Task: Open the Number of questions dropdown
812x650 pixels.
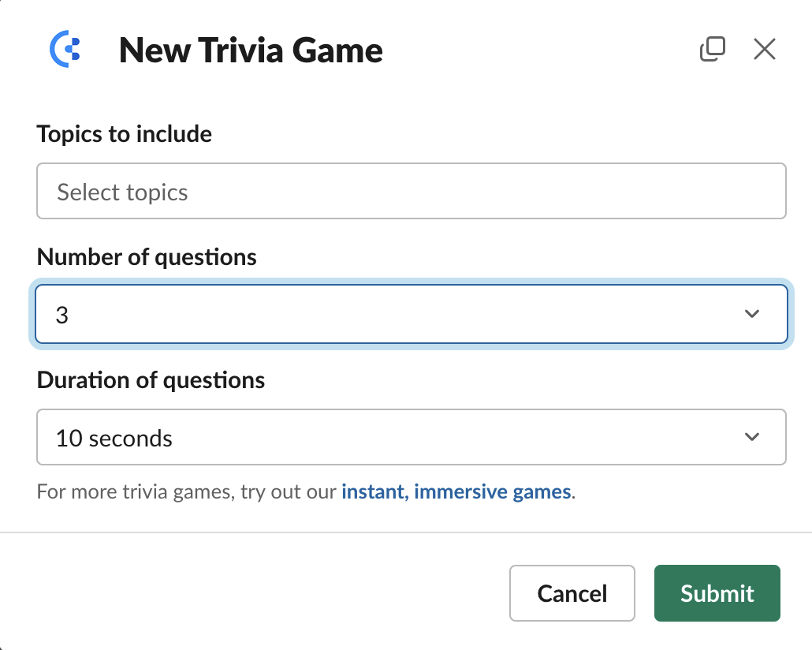Action: [412, 314]
